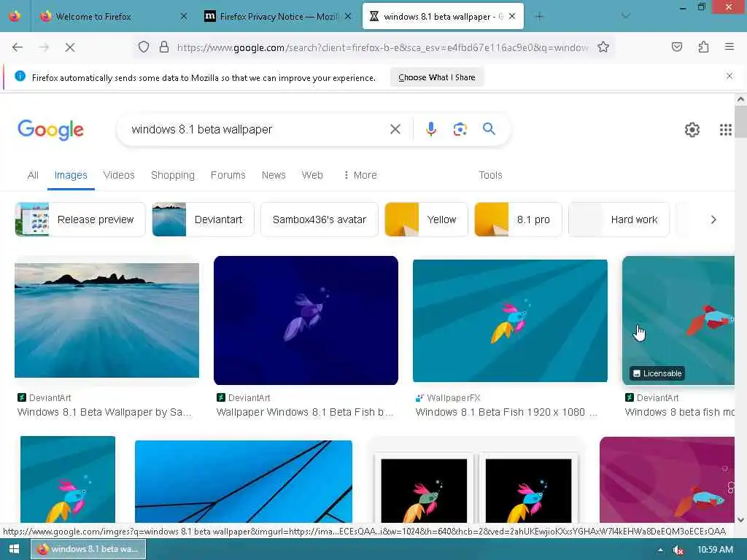Expand the More search options menu
Image resolution: width=747 pixels, height=560 pixels.
360,175
